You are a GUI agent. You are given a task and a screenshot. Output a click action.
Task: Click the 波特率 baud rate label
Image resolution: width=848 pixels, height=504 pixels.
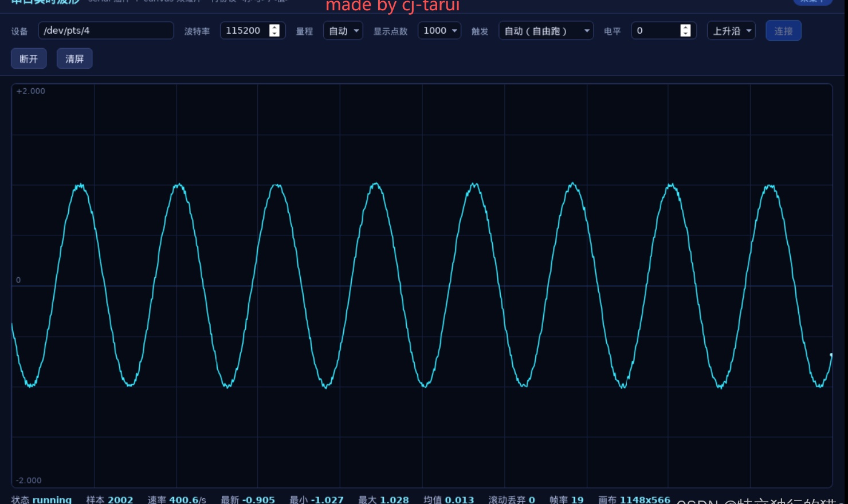click(197, 31)
